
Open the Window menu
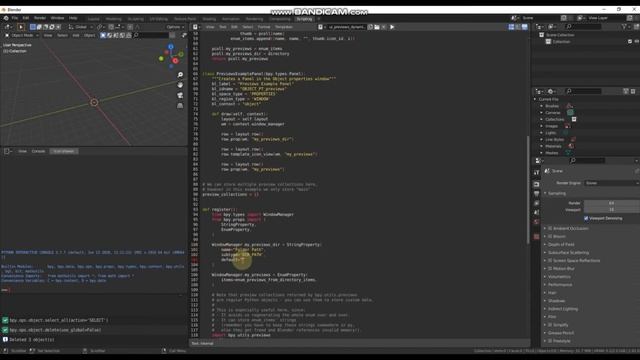(57, 18)
